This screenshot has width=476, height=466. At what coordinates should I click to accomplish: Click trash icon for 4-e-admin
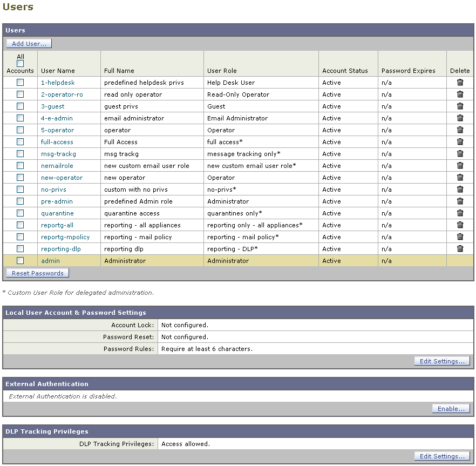[x=460, y=118]
